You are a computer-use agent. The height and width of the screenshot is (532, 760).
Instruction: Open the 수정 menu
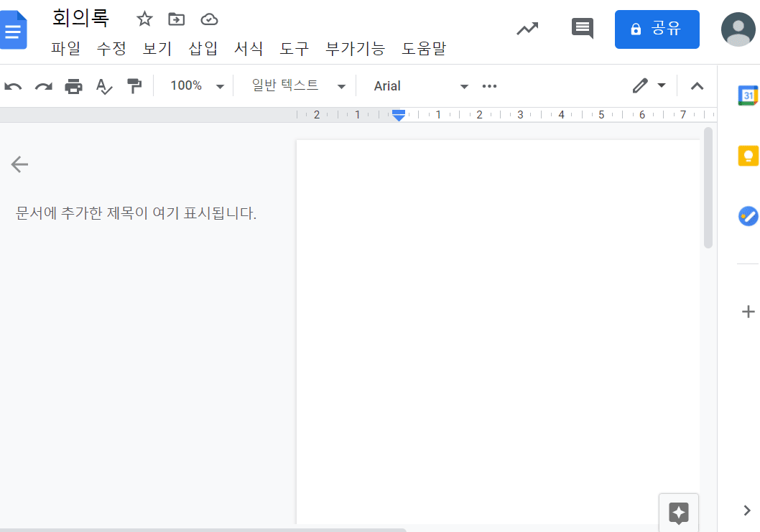coord(111,48)
